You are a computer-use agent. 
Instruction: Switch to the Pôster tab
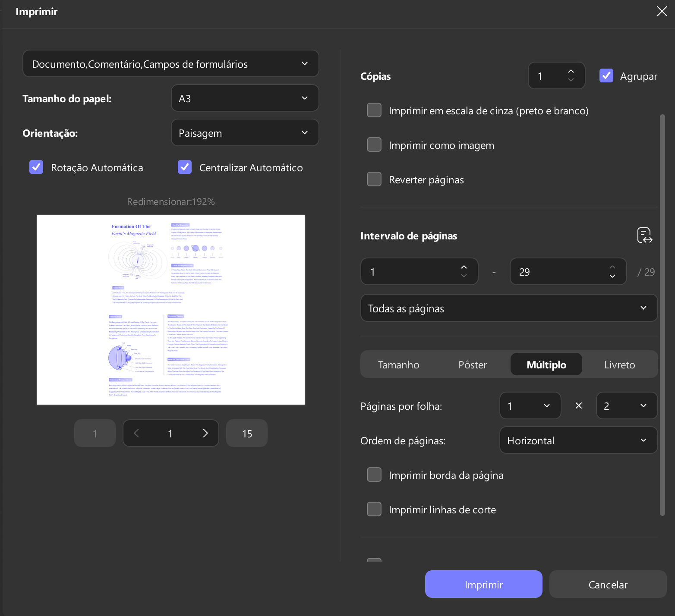click(x=473, y=365)
